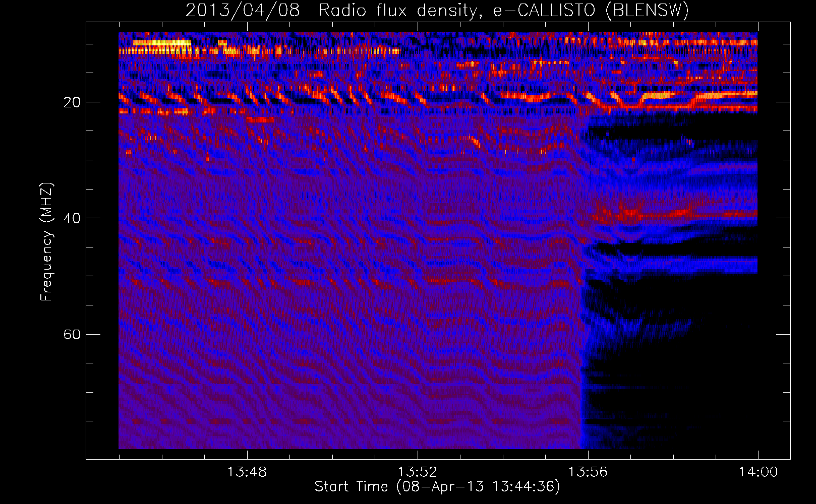
Task: Click the 13:48 time tick label
Action: click(x=247, y=472)
